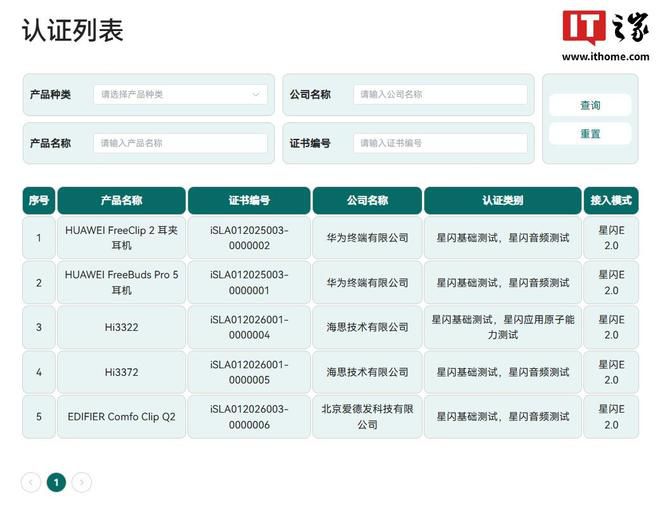Image resolution: width=660 pixels, height=509 pixels.
Task: Click the 查询 search button
Action: click(x=590, y=105)
